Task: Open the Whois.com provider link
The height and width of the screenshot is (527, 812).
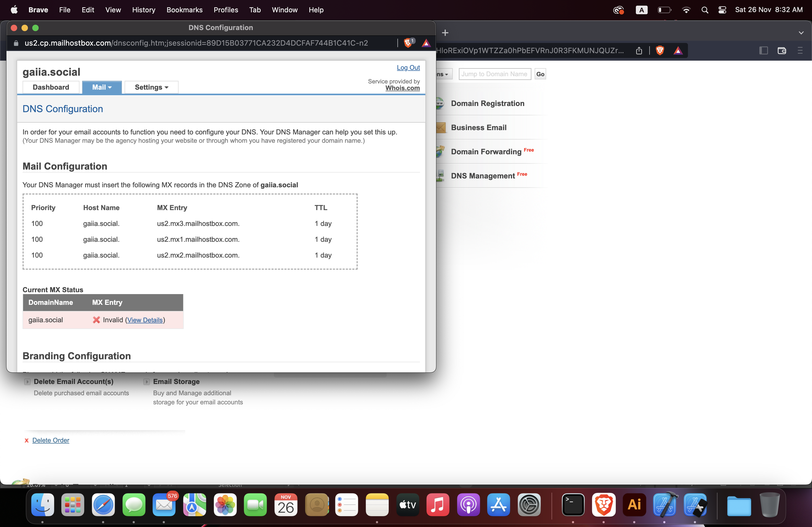Action: coord(403,88)
